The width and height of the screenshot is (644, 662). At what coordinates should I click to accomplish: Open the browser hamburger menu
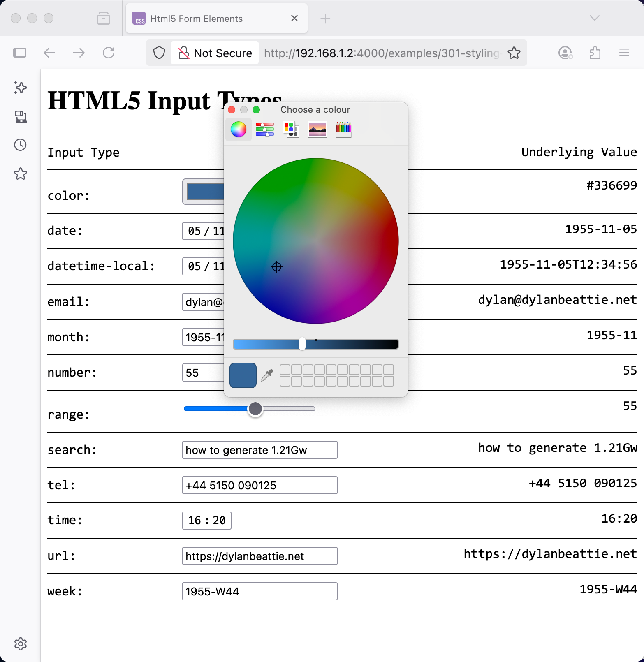[x=624, y=53]
